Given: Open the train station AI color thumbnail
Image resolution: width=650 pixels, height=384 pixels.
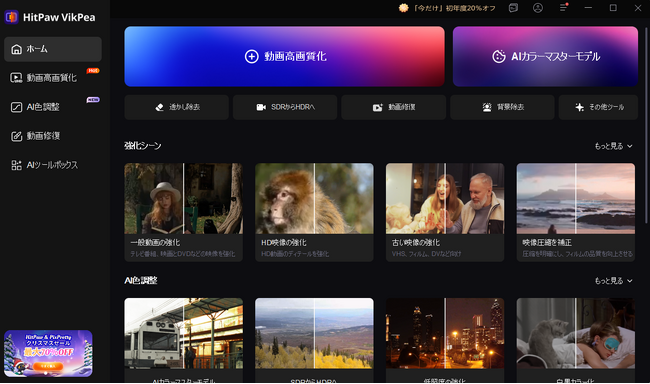Looking at the screenshot, I should coord(184,333).
